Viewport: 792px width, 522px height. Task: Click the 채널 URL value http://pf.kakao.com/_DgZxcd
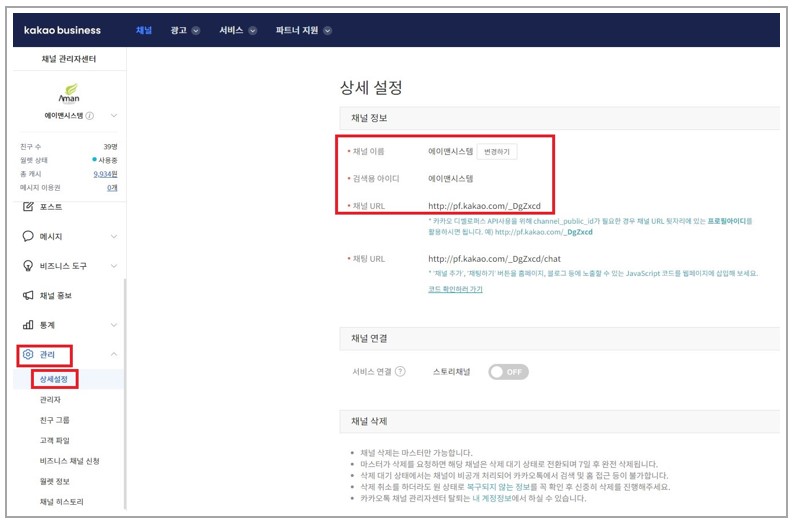click(x=484, y=206)
